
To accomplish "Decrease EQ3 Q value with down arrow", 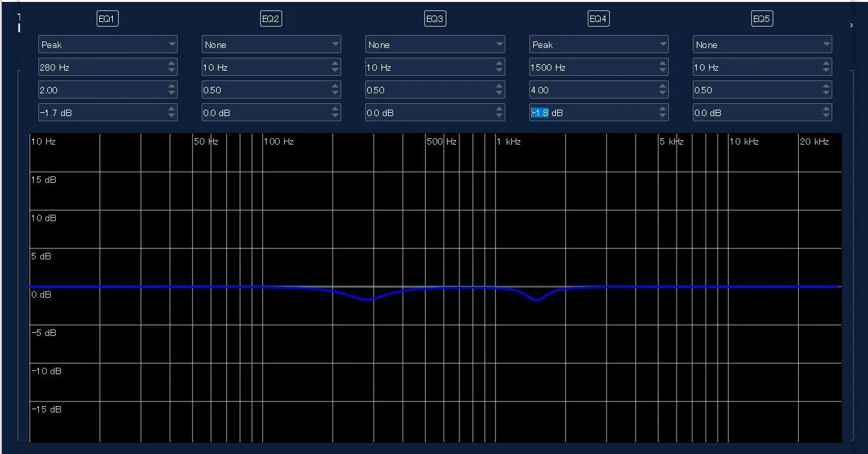I will [499, 94].
